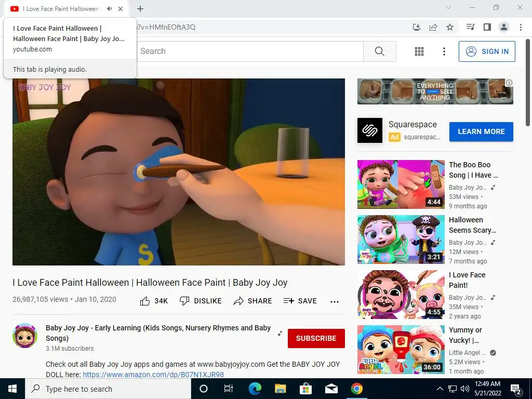Click the YouTube search field
Viewport: 532px width, 399px height.
[251, 51]
